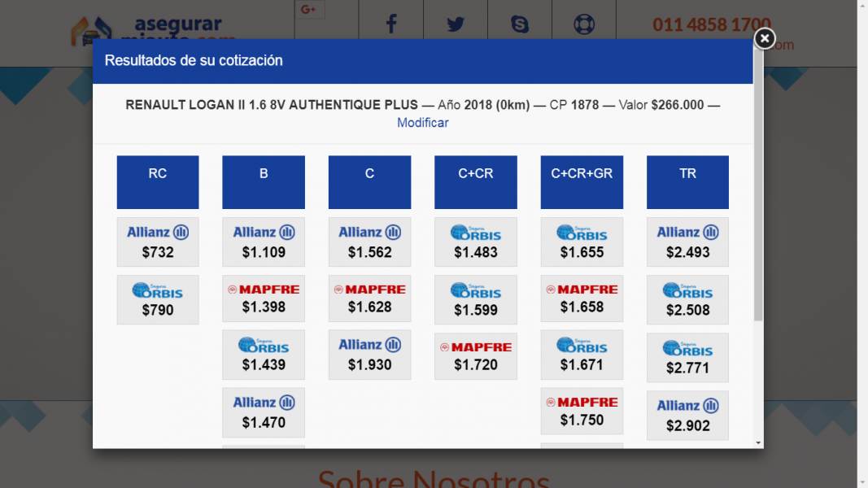868x488 pixels.
Task: Click the 011 4858 1700 phone number
Action: (x=712, y=24)
